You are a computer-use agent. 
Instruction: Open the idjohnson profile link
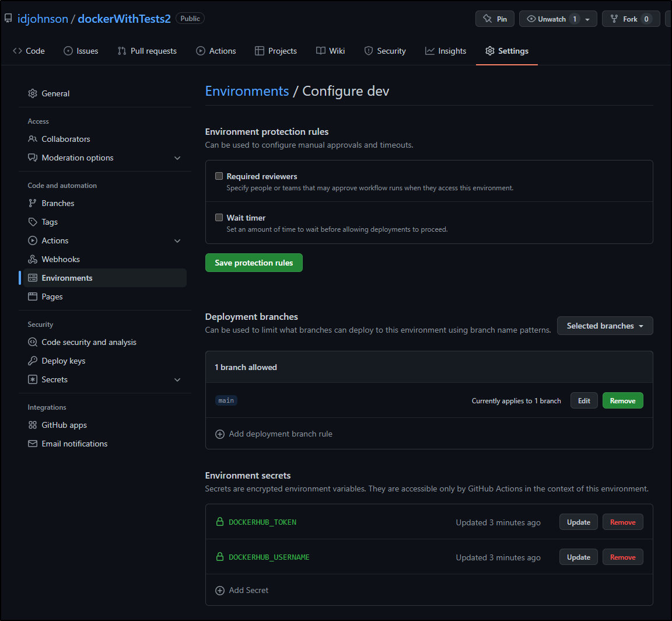[43, 19]
